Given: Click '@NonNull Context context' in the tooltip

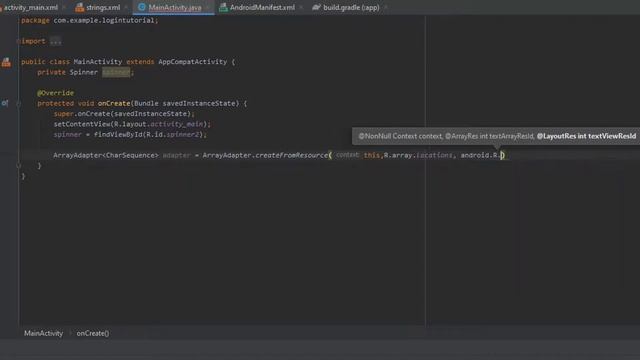Looking at the screenshot, I should tap(400, 136).
